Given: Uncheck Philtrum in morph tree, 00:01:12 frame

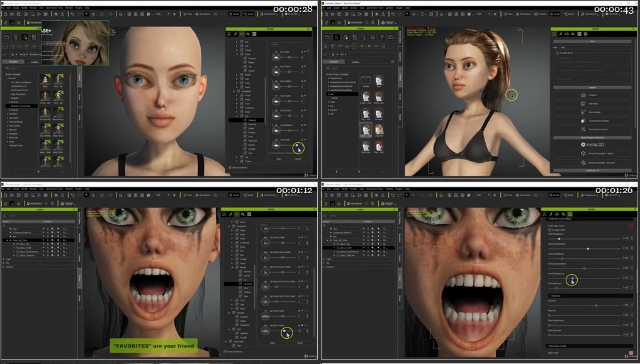Looking at the screenshot, I should [241, 292].
